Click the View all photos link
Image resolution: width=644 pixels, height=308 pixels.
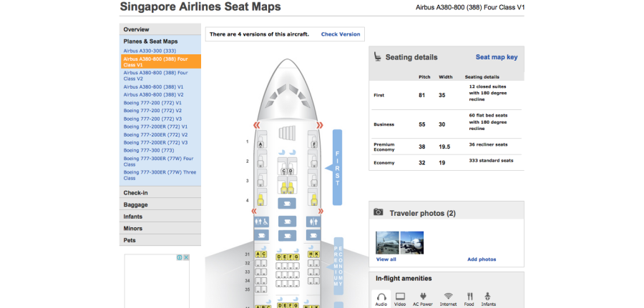tap(386, 259)
